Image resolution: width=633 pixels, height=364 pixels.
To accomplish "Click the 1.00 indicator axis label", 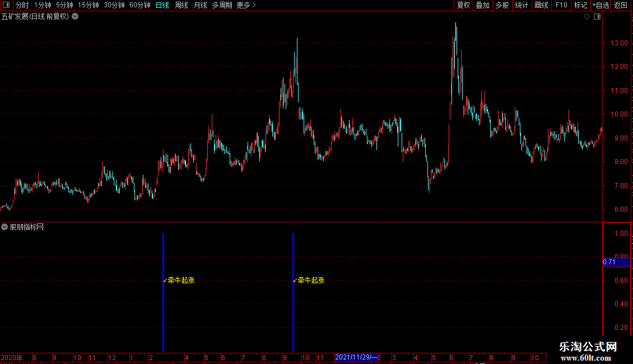I will pyautogui.click(x=621, y=234).
